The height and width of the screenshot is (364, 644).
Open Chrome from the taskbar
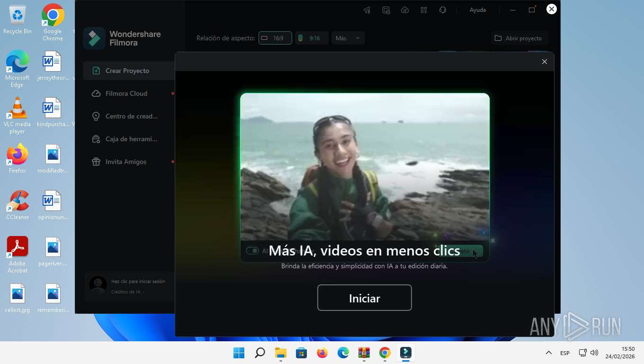385,353
